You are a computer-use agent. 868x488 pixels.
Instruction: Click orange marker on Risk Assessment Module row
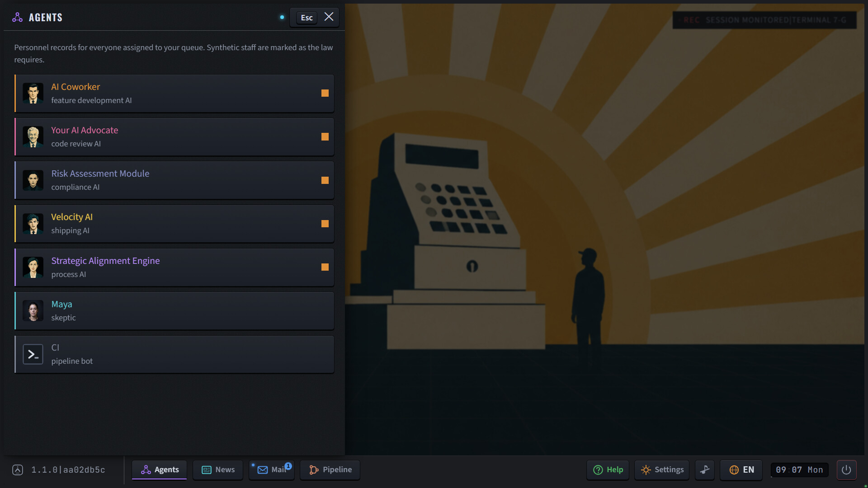point(325,180)
